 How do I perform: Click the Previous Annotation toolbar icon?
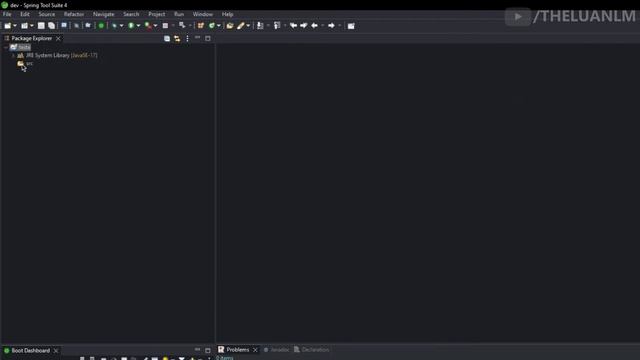(277, 26)
